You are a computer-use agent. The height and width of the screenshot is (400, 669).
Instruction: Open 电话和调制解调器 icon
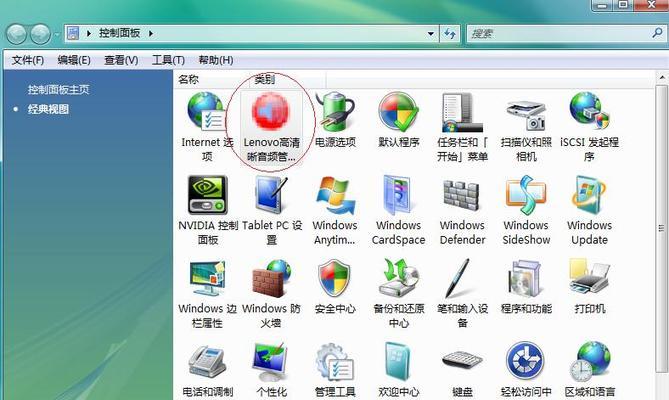[207, 362]
